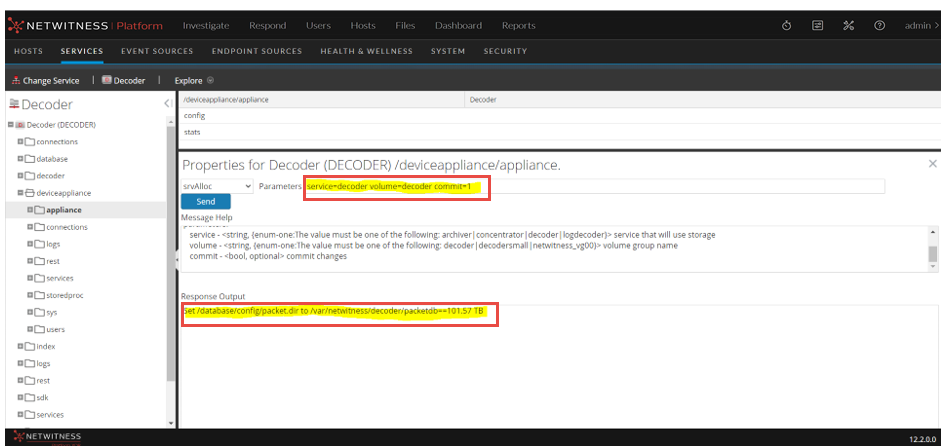Open the Investigate menu
Image resolution: width=944 pixels, height=446 pixels.
pyautogui.click(x=205, y=25)
